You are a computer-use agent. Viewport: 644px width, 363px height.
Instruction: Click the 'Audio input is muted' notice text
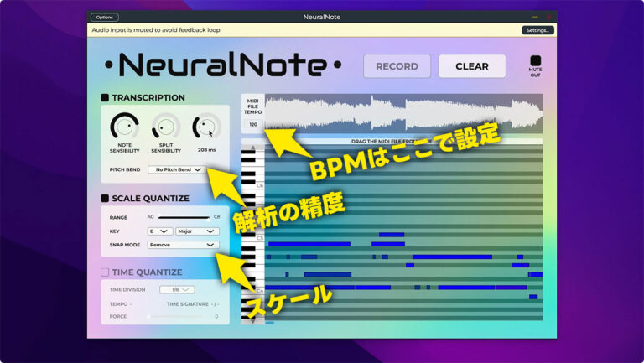pos(156,30)
